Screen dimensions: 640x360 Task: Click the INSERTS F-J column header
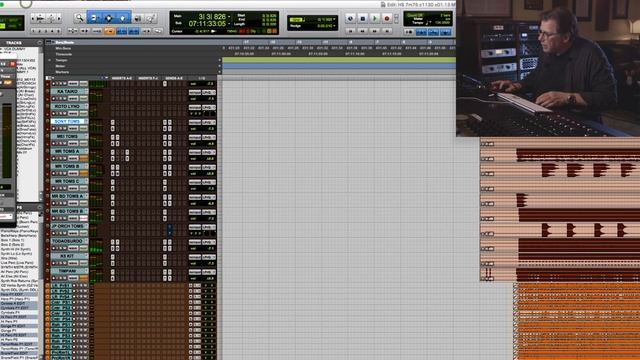148,78
